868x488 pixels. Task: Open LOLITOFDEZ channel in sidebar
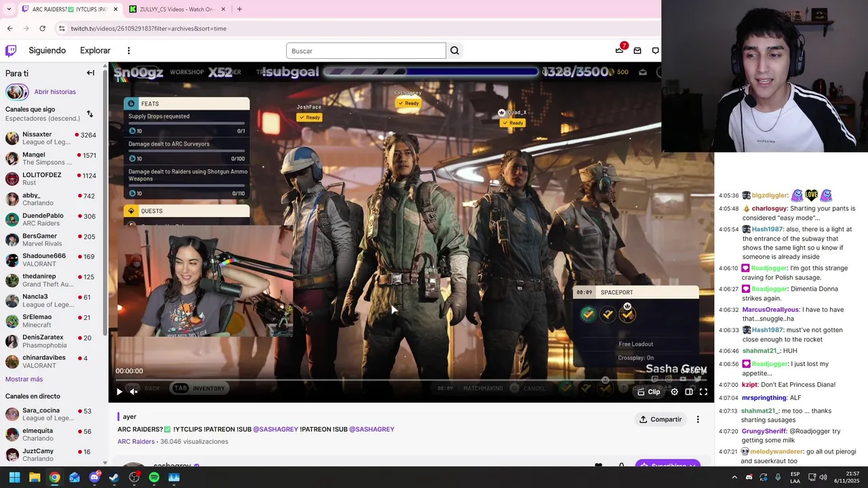(51, 179)
